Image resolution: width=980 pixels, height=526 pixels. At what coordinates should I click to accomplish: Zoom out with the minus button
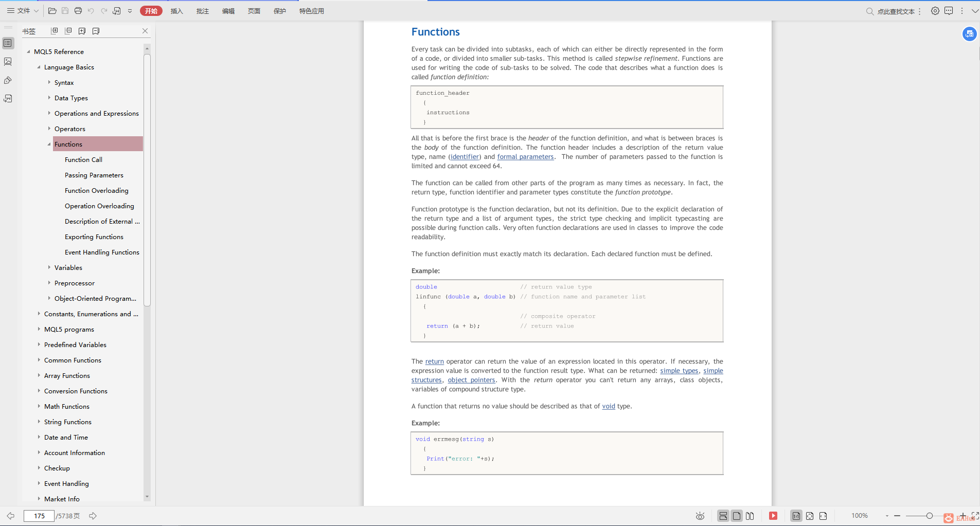pos(897,516)
